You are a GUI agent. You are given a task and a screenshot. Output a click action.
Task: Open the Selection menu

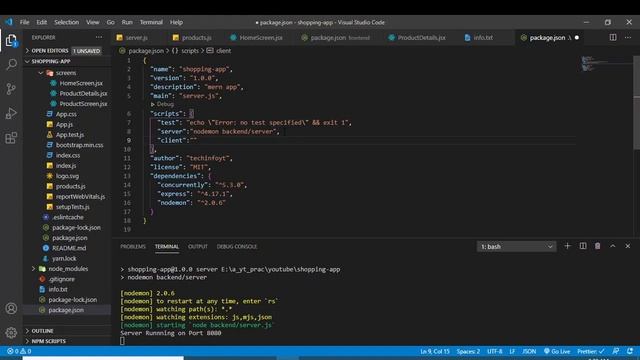tap(67, 22)
